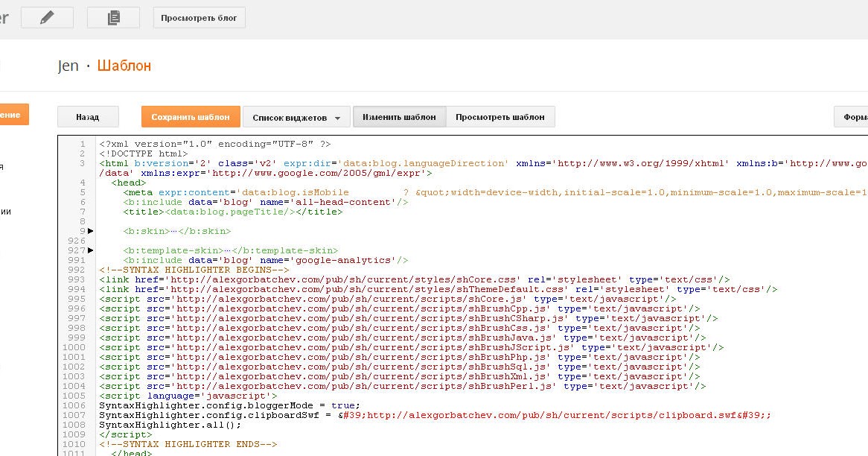Click the clipboardSwf config line
The height and width of the screenshot is (456, 868).
tap(435, 416)
